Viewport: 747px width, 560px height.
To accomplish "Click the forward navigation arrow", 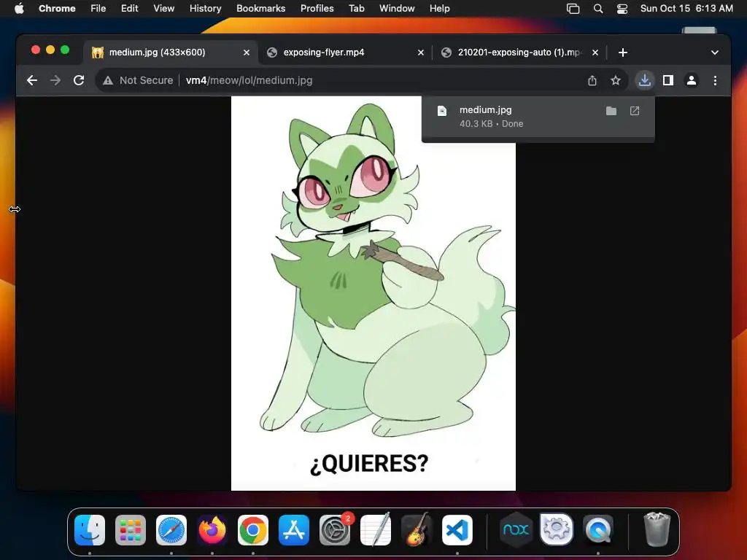I will click(x=55, y=80).
